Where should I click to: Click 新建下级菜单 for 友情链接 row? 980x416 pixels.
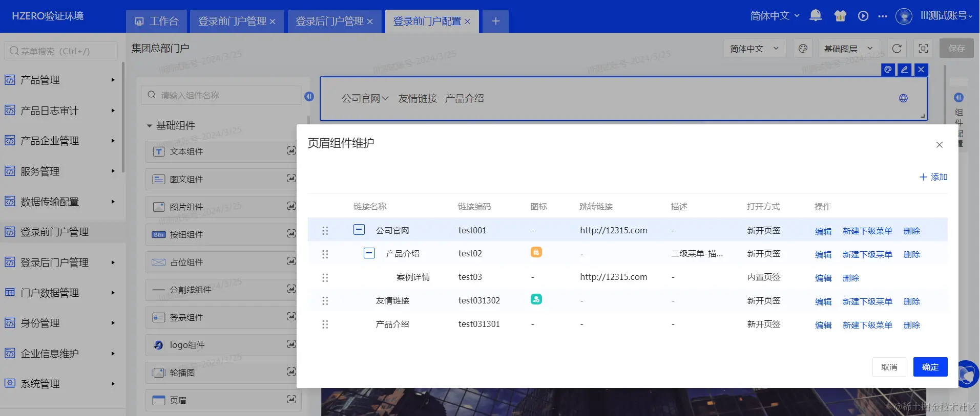tap(867, 302)
